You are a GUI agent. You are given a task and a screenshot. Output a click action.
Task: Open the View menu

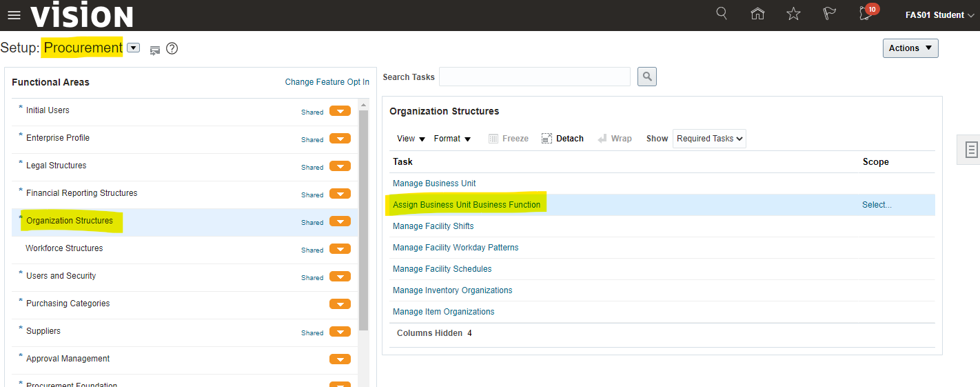coord(411,139)
